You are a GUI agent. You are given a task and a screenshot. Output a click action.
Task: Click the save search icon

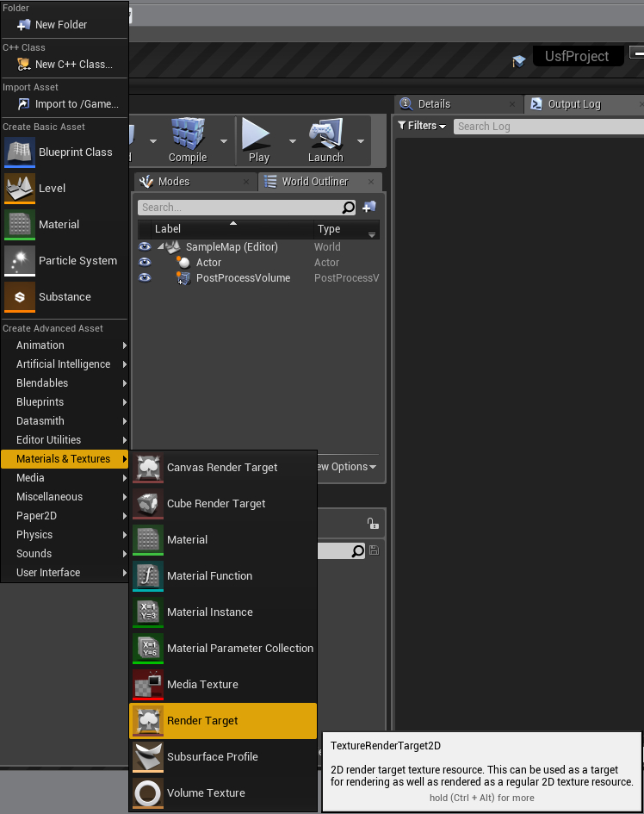coord(375,550)
